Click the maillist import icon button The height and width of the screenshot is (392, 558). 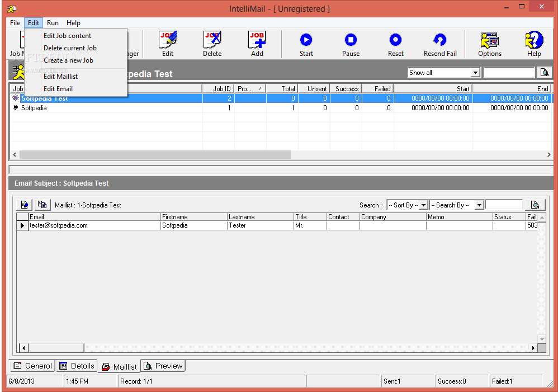pos(25,205)
